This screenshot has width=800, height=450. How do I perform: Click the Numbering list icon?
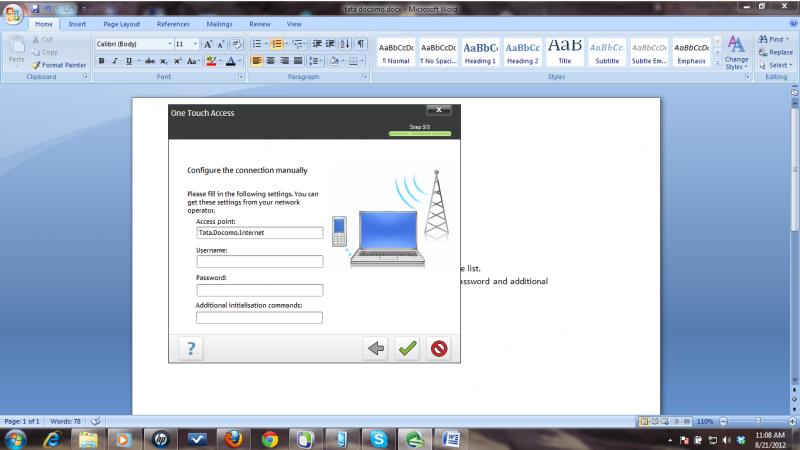pos(277,44)
